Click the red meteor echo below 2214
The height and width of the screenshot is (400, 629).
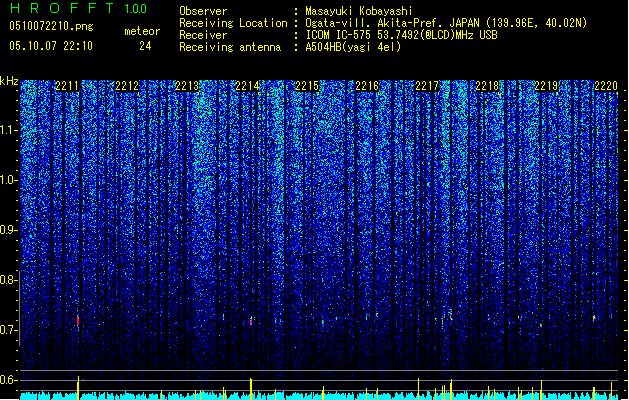tap(251, 321)
